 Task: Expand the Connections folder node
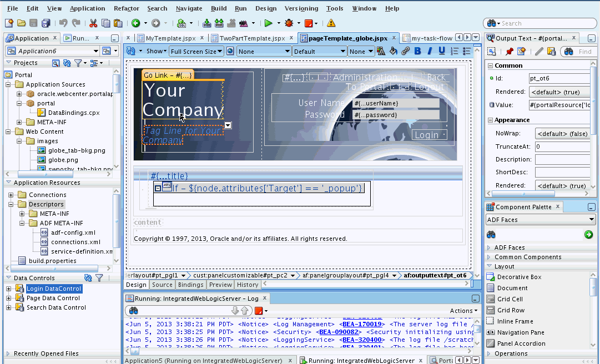click(x=11, y=195)
